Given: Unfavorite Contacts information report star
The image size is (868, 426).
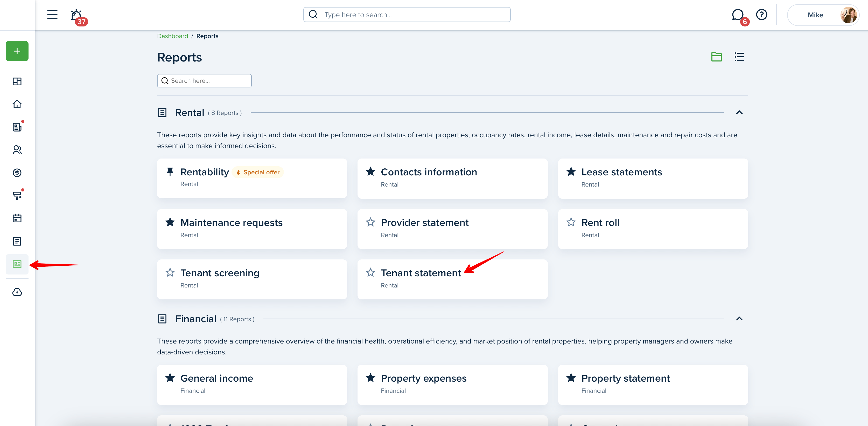Looking at the screenshot, I should pyautogui.click(x=371, y=172).
